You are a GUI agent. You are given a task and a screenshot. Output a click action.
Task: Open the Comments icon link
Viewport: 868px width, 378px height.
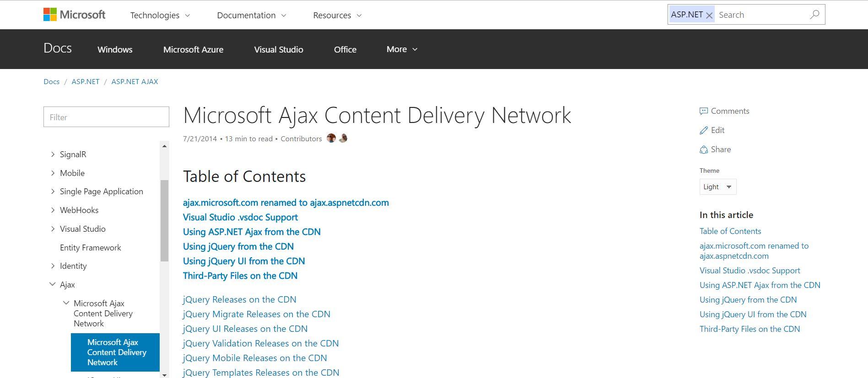(704, 111)
